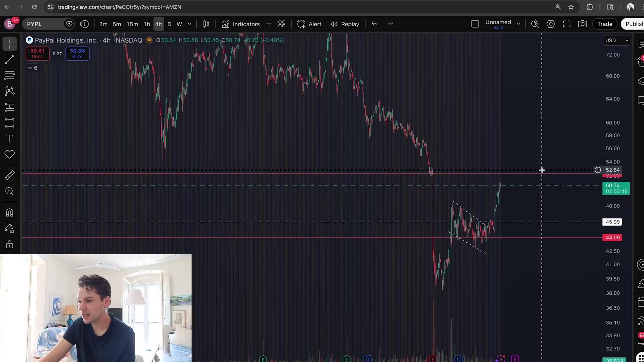Switch to the 5m timeframe
The image size is (644, 362).
[x=117, y=24]
